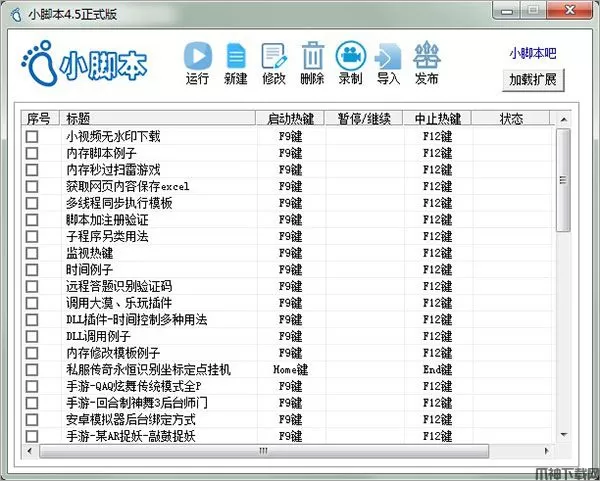The width and height of the screenshot is (600, 481).
Task: Tick the 获取网页内容保存excel checkbox
Action: coord(32,186)
